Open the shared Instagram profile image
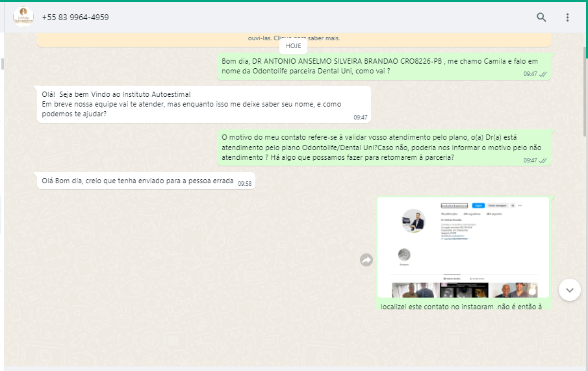This screenshot has height=371, width=588. coord(463,247)
